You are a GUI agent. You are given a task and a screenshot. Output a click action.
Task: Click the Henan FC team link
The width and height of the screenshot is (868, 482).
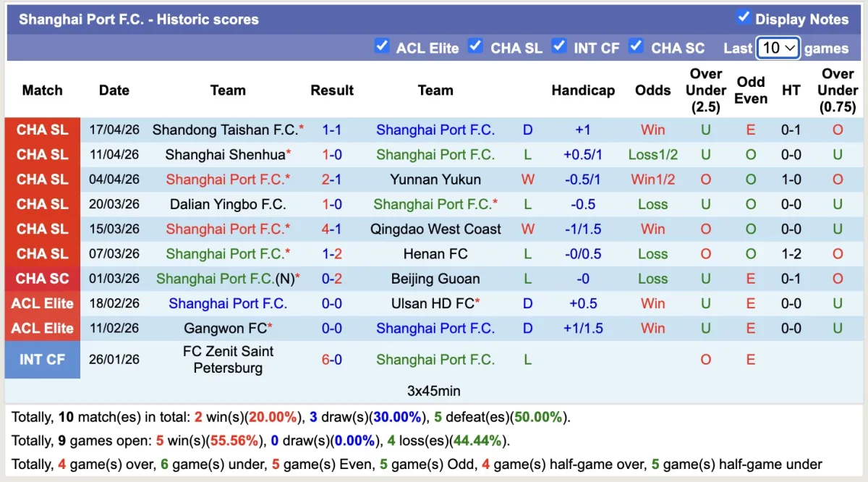pos(435,254)
